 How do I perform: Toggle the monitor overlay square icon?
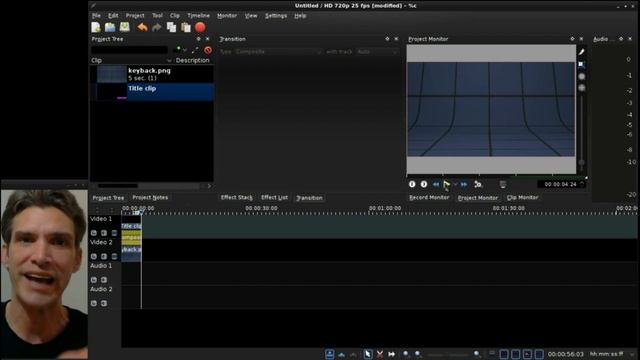point(582,64)
